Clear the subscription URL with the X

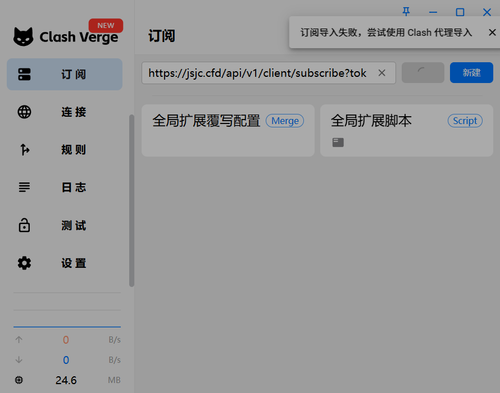[x=382, y=73]
